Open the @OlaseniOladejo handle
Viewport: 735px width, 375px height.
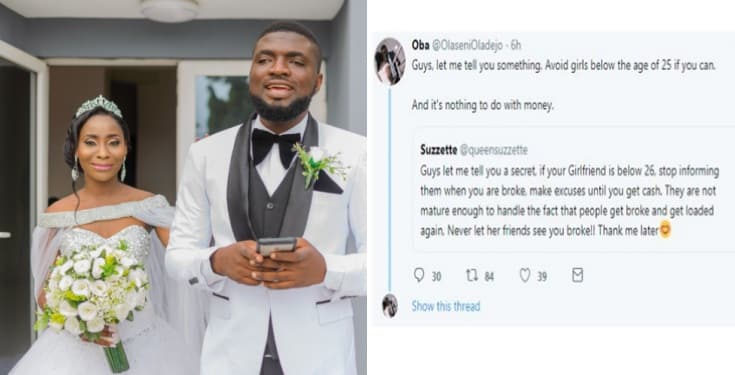pos(467,45)
